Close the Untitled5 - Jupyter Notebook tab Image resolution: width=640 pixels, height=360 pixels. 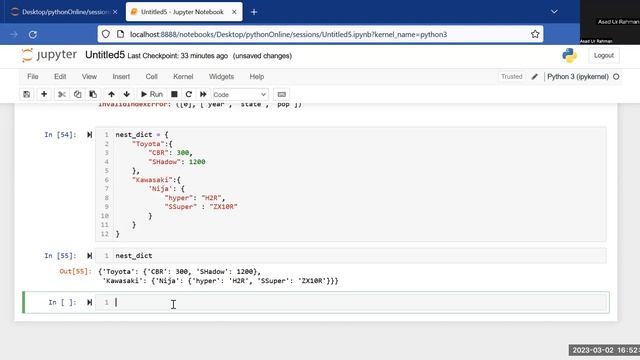point(234,12)
